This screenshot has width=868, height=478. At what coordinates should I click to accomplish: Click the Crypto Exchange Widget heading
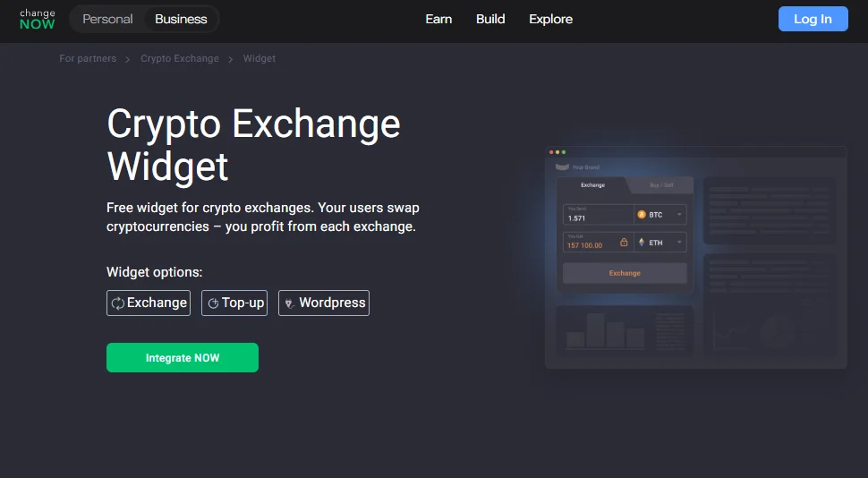click(253, 144)
